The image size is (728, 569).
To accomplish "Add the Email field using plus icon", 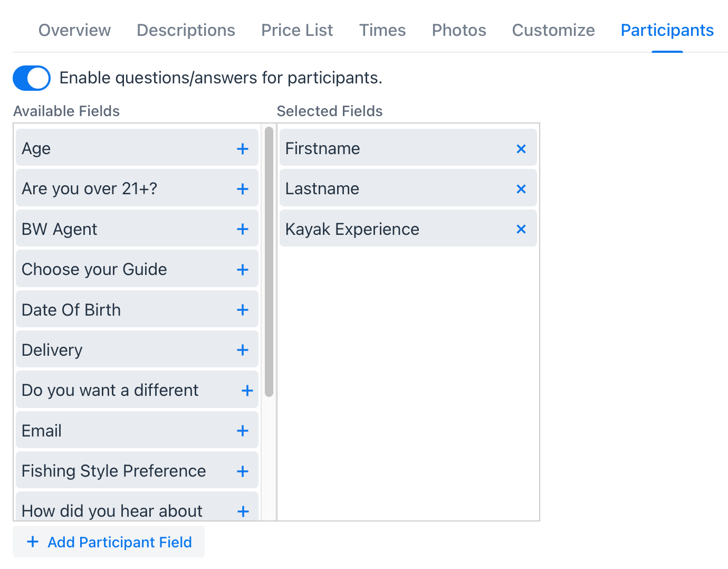I will pos(243,431).
